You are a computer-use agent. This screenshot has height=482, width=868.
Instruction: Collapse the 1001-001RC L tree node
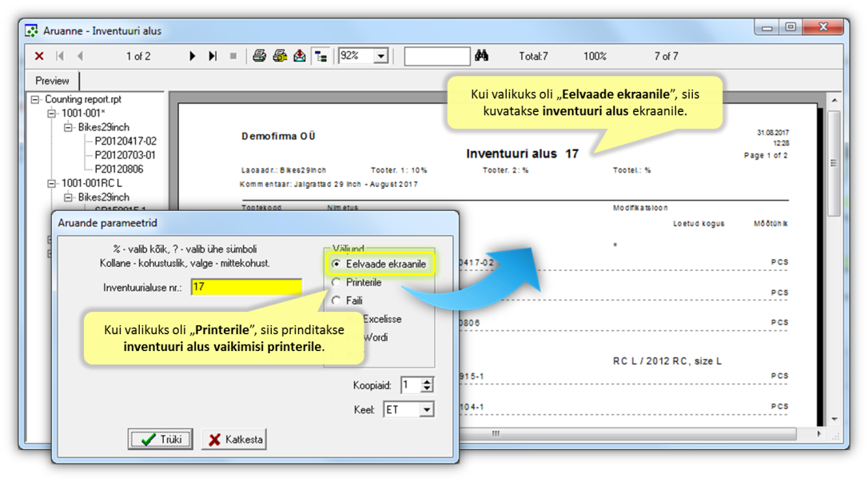point(52,183)
